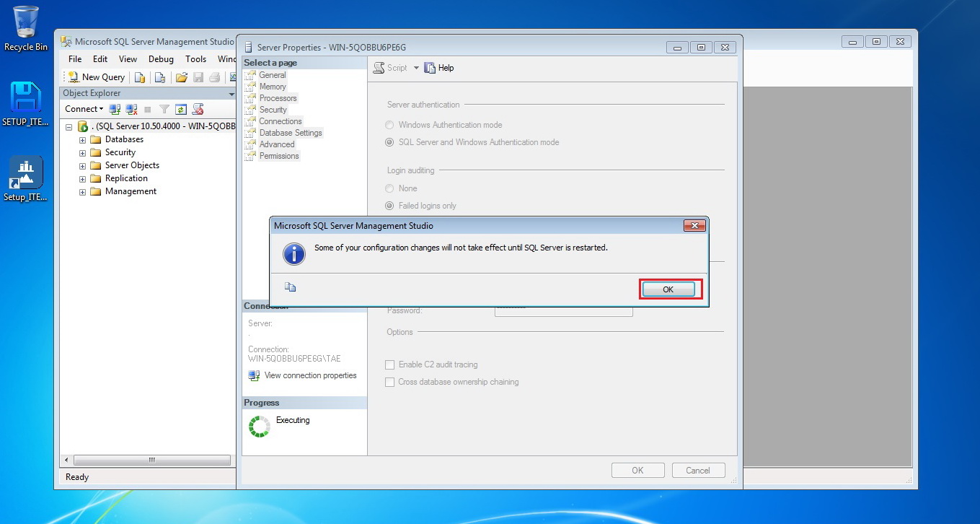This screenshot has width=980, height=524.
Task: Select SQL Server and Windows Authentication mode
Action: [x=390, y=142]
